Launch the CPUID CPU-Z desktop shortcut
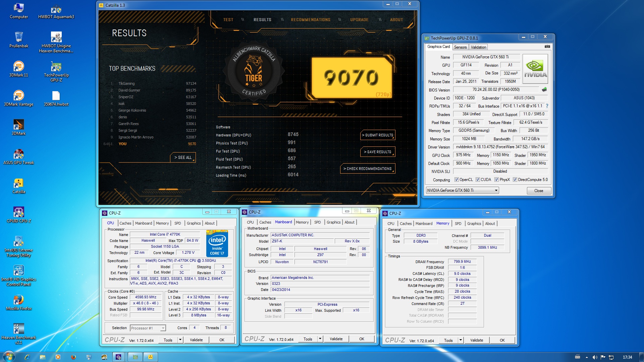Viewport: 644px width, 362px height. [19, 215]
